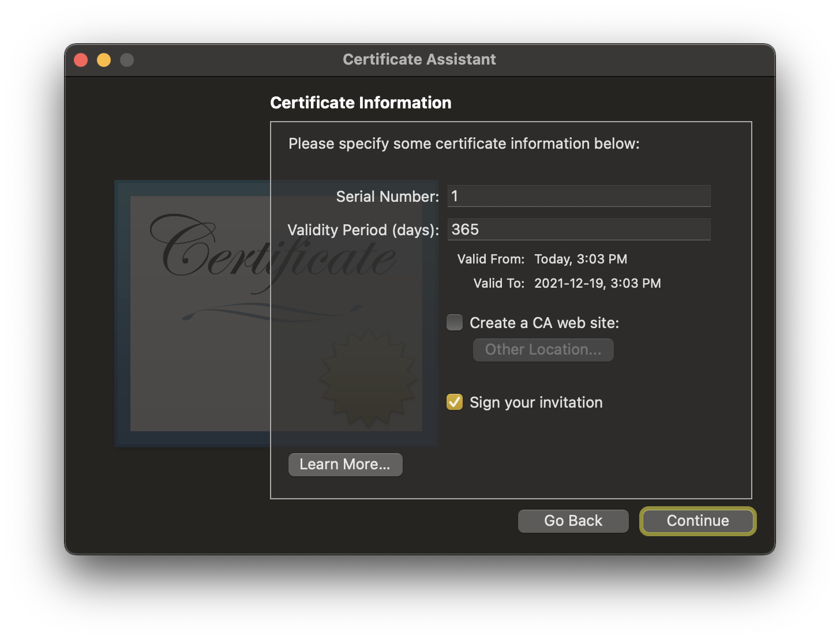
Task: Focus the Serial Number input field
Action: click(579, 196)
